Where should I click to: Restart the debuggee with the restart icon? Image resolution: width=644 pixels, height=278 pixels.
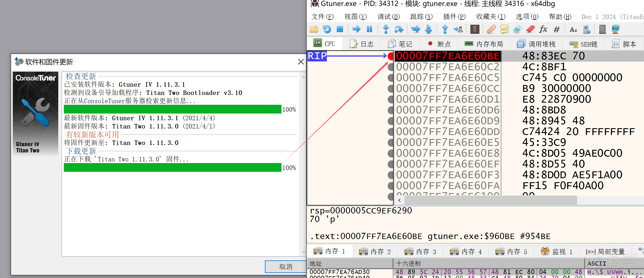click(x=327, y=29)
